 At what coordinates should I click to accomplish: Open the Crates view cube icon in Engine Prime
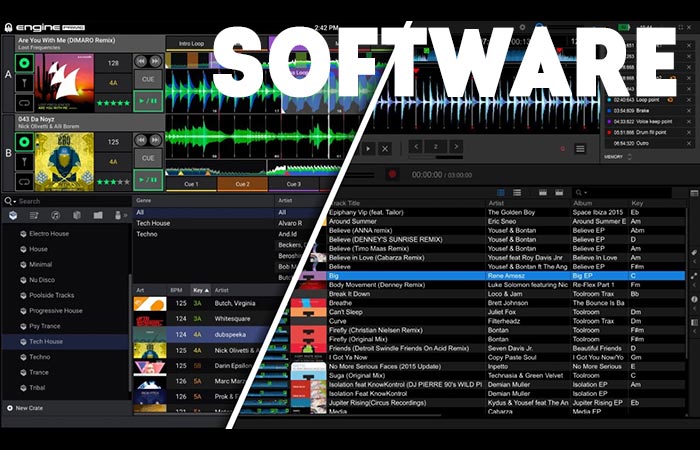coord(13,216)
